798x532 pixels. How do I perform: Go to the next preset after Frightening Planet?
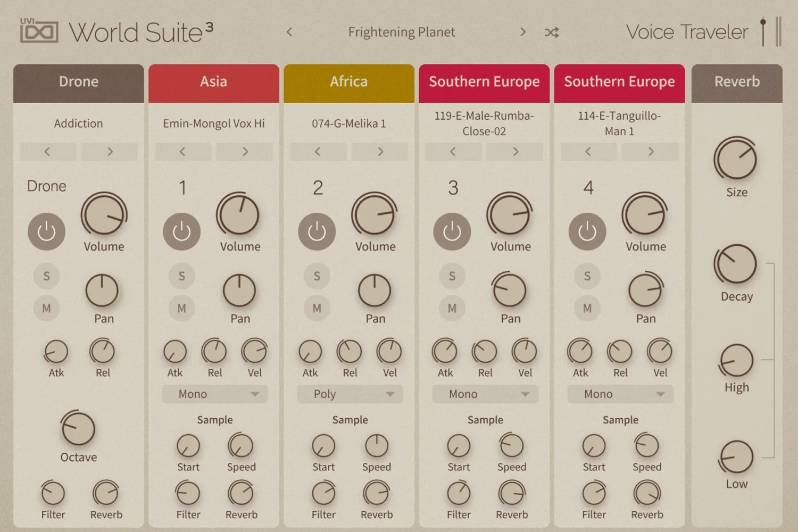(x=523, y=32)
